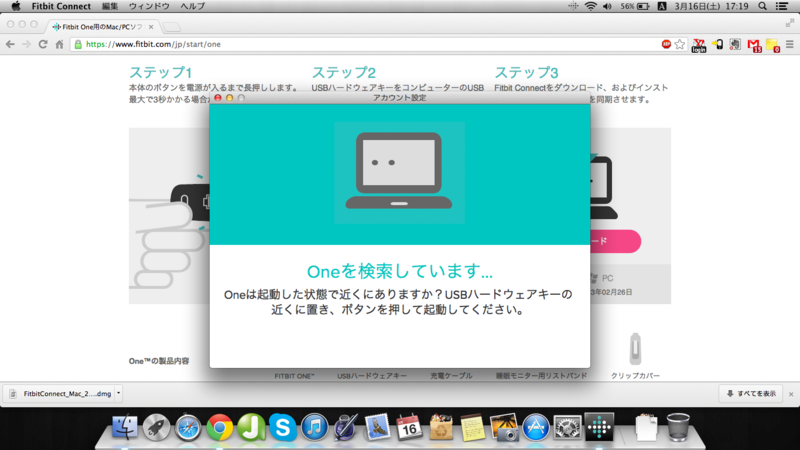The image size is (800, 450).
Task: Open the Apple menu
Action: 16,6
